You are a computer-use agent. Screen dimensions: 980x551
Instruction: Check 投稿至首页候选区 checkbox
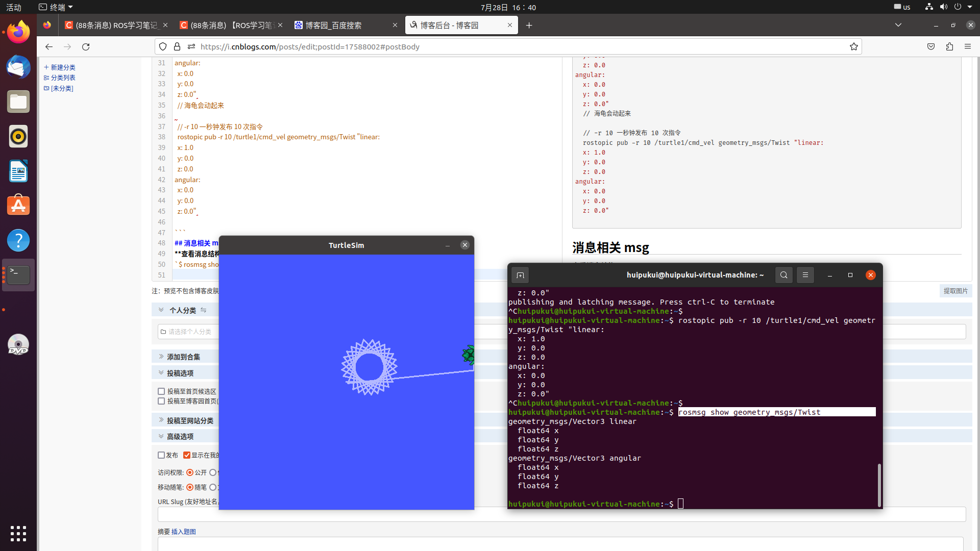point(161,391)
